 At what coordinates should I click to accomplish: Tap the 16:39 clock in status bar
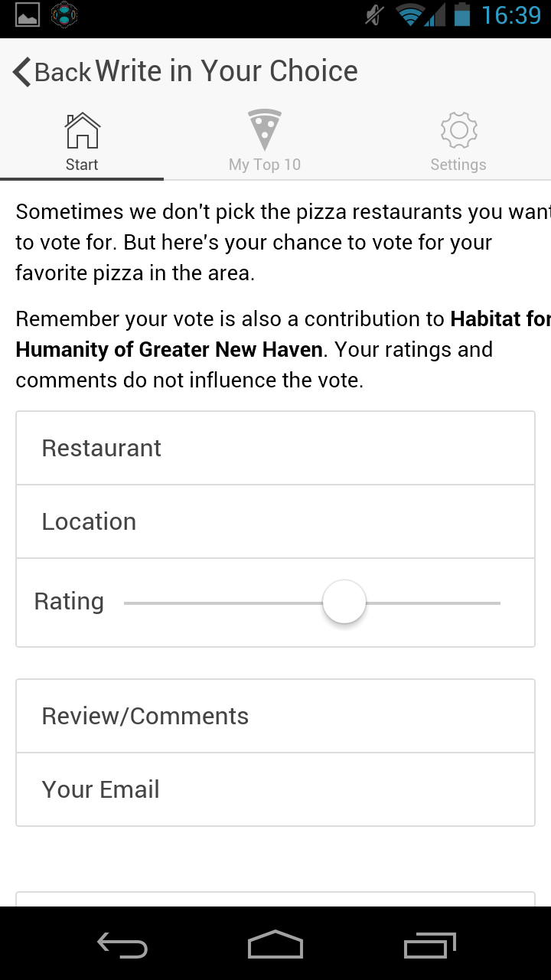511,15
